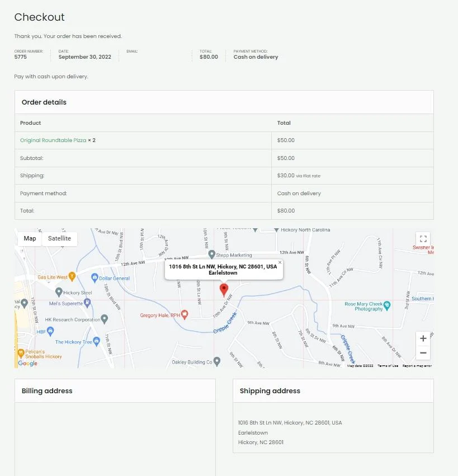Toggle fullscreen view of the map
The image size is (458, 476).
[423, 239]
